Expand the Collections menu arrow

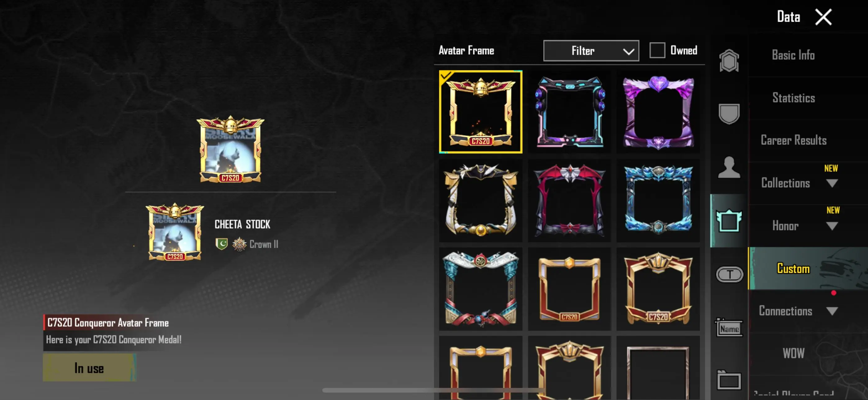pos(832,183)
